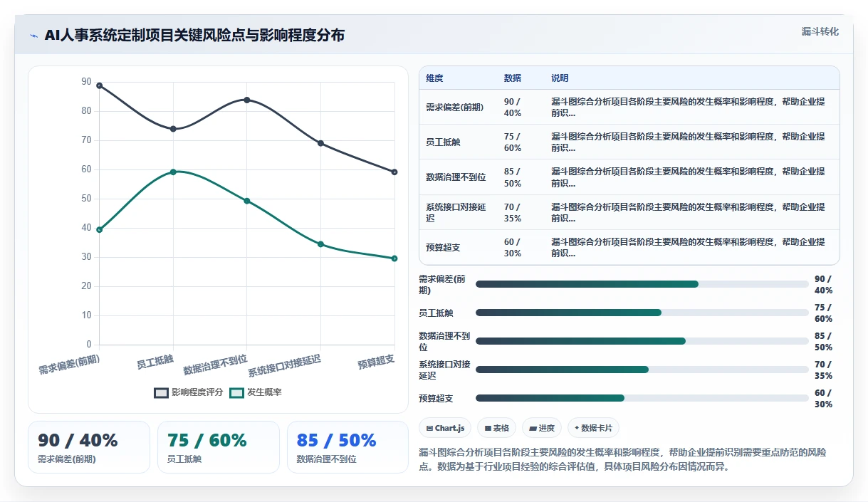Image resolution: width=868 pixels, height=502 pixels.
Task: Click the 发生概率 point at 员工抵触
Action: [173, 172]
